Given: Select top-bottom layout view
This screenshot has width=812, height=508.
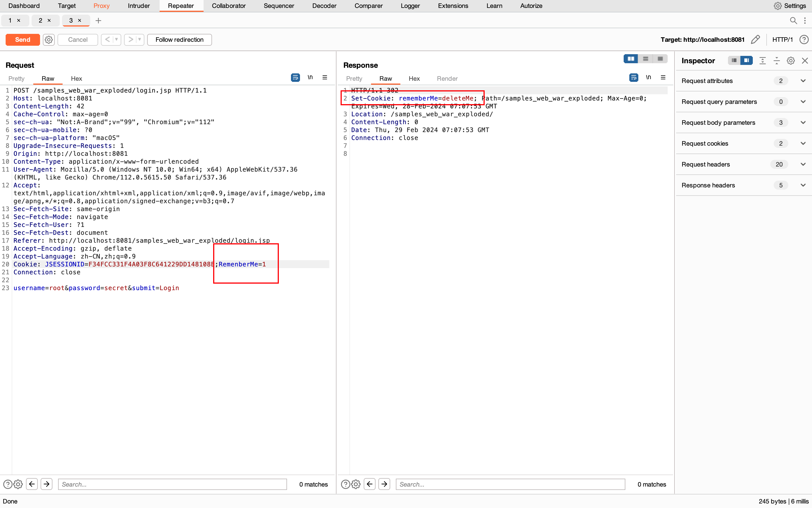Looking at the screenshot, I should tap(646, 59).
